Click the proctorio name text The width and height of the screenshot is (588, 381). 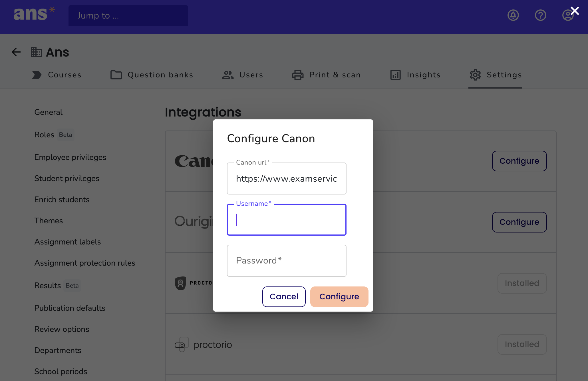pyautogui.click(x=213, y=345)
